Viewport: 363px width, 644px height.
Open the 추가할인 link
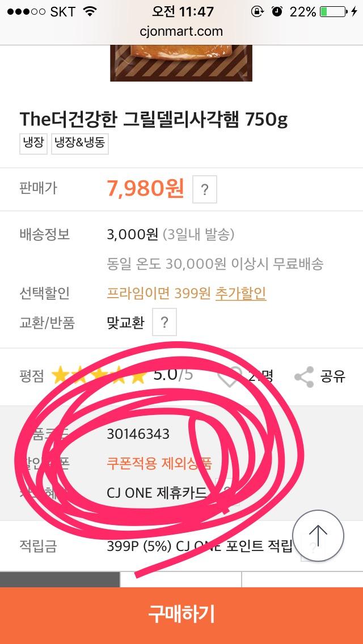click(x=240, y=293)
